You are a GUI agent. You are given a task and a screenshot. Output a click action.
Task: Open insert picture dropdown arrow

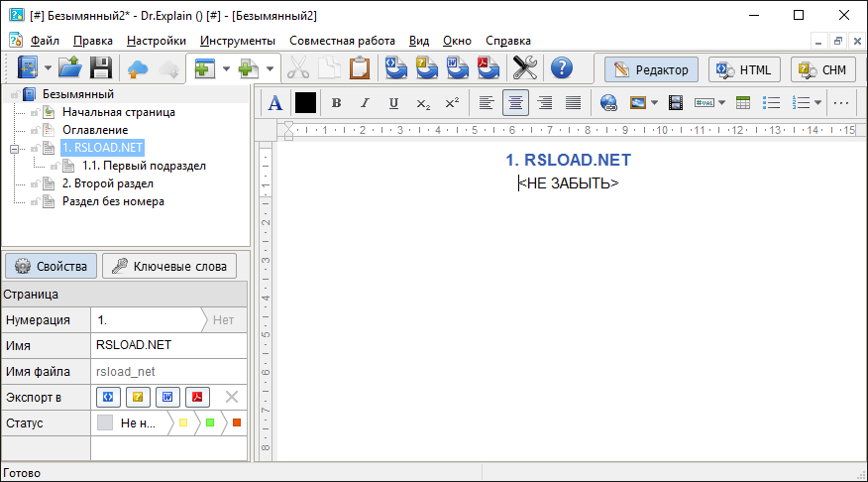[x=654, y=103]
